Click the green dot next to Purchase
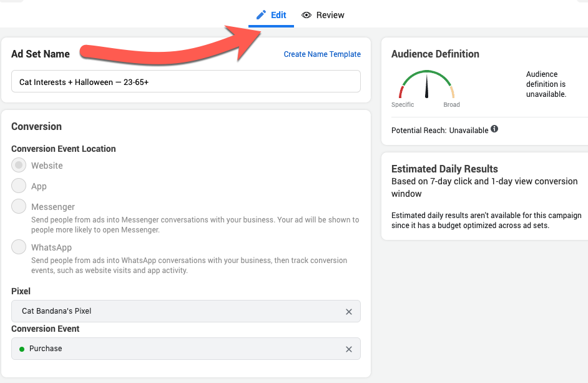The image size is (588, 383). pos(22,349)
